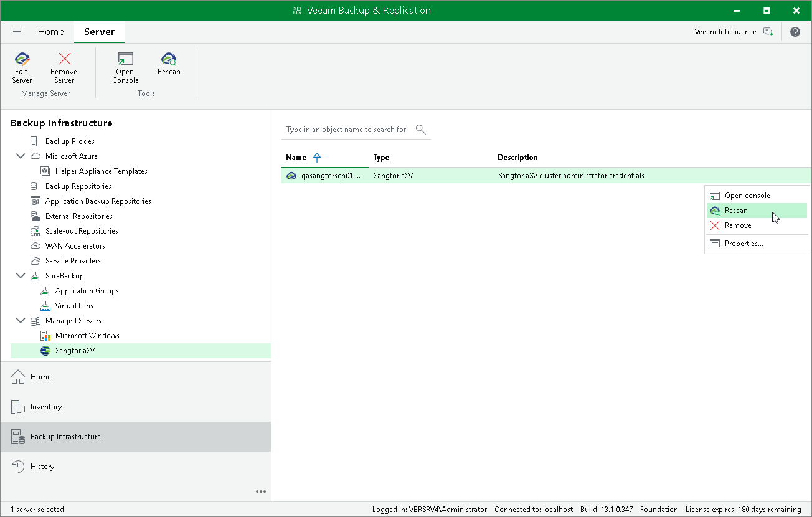The width and height of the screenshot is (812, 517).
Task: Collapse the Managed Servers tree node
Action: point(21,321)
